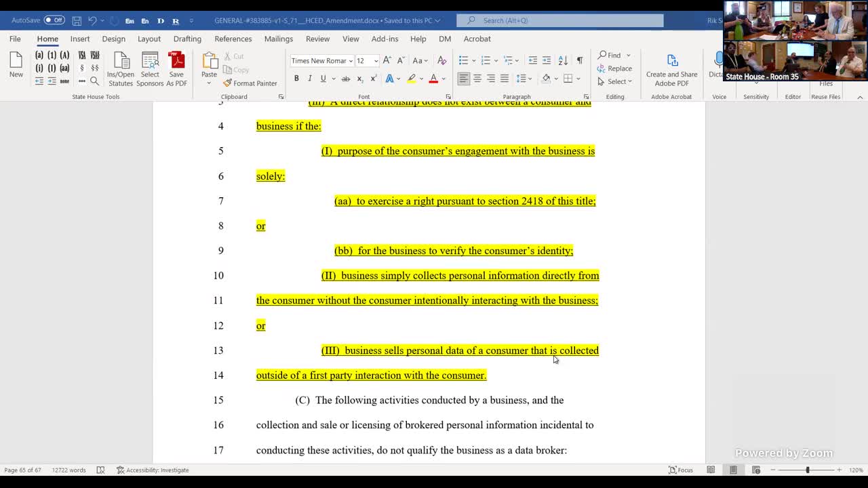868x488 pixels.
Task: Open the Review tab
Action: 317,39
